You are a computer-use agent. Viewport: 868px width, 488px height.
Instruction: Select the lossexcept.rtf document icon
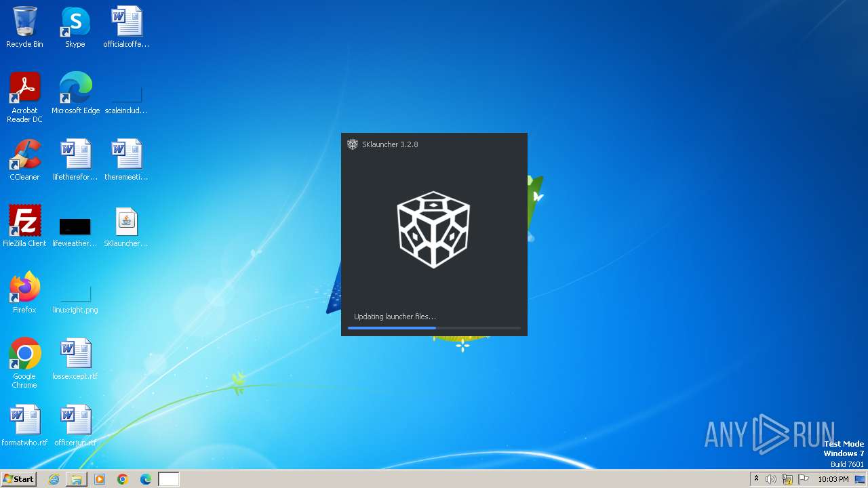click(x=75, y=359)
